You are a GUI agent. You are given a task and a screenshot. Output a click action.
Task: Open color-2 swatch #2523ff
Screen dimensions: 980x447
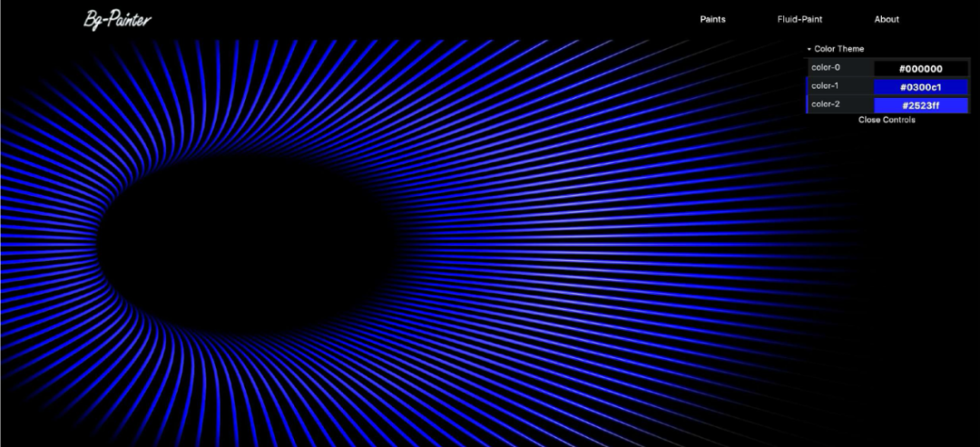(921, 105)
